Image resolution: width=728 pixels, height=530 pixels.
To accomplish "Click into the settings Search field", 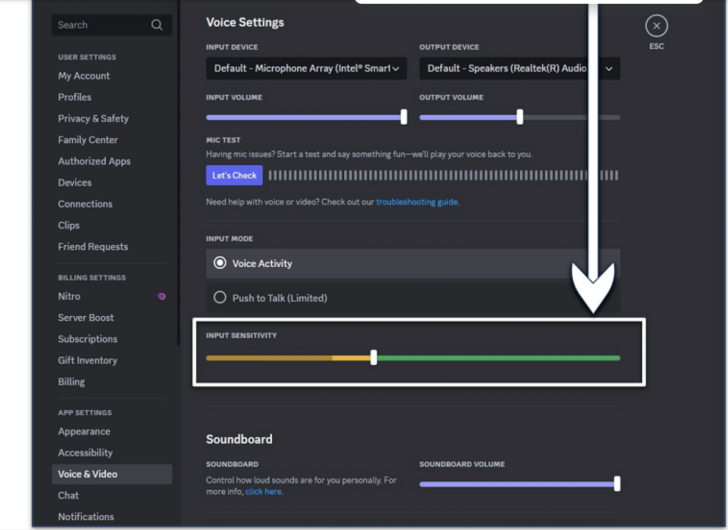I will (x=112, y=25).
